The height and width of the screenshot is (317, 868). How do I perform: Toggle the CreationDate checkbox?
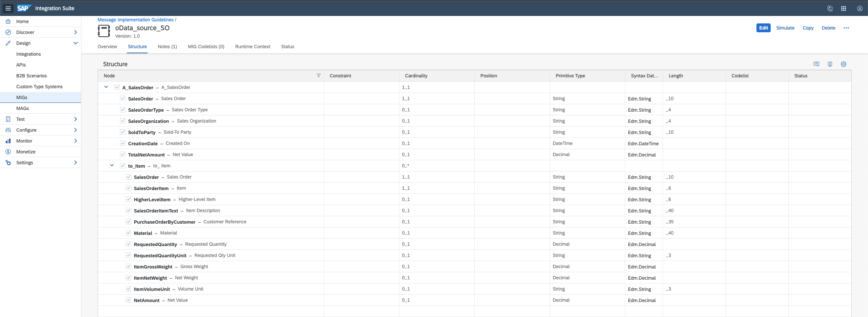(123, 143)
